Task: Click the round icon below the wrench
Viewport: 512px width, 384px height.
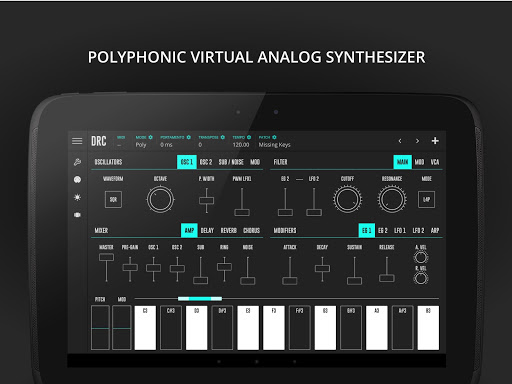Action: coord(77,180)
